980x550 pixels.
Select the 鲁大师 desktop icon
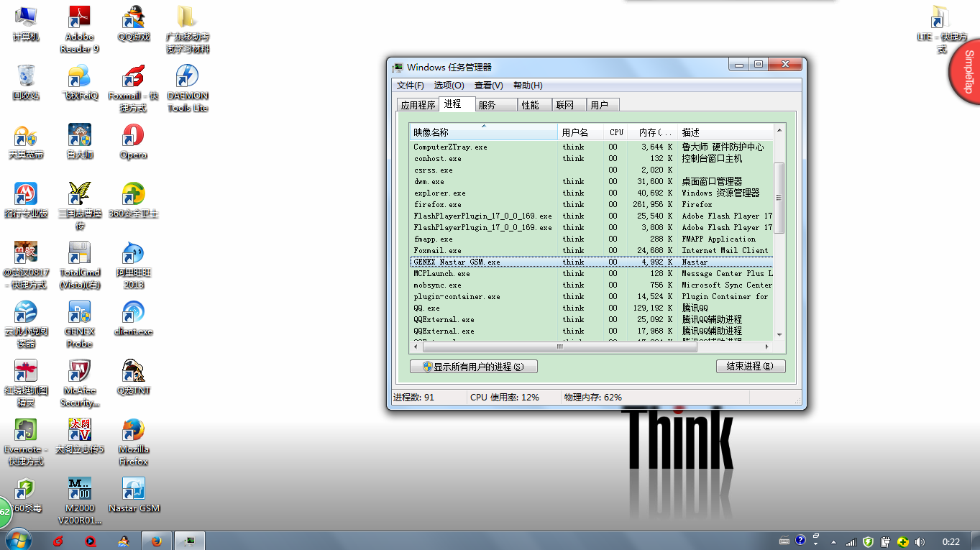(x=80, y=142)
